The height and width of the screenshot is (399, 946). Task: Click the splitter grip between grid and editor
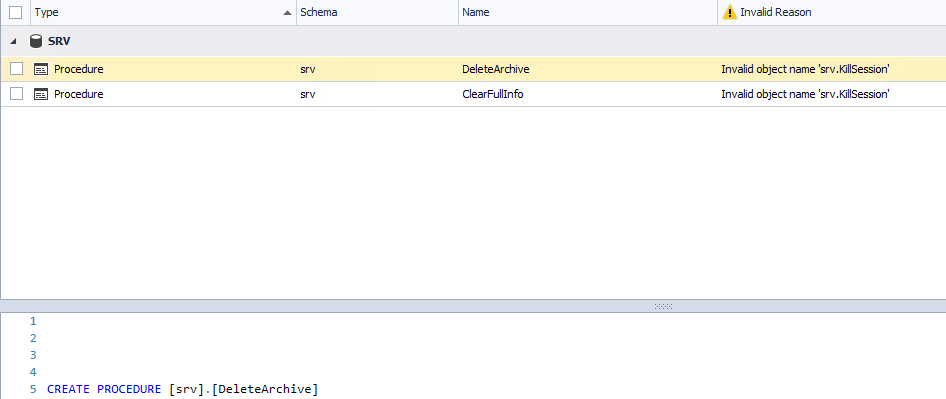[x=663, y=306]
